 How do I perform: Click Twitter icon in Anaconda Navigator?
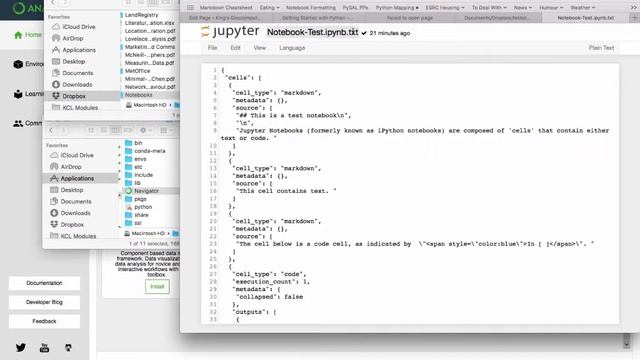(x=21, y=347)
